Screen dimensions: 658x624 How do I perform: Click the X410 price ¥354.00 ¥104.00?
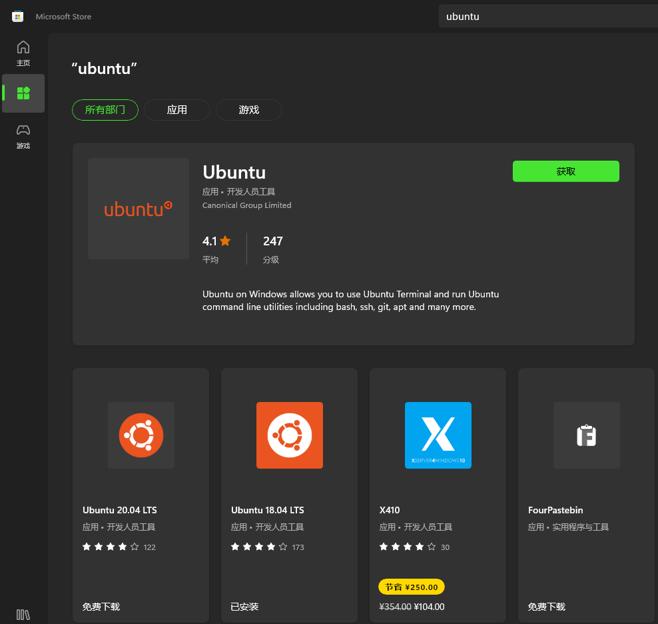(412, 606)
